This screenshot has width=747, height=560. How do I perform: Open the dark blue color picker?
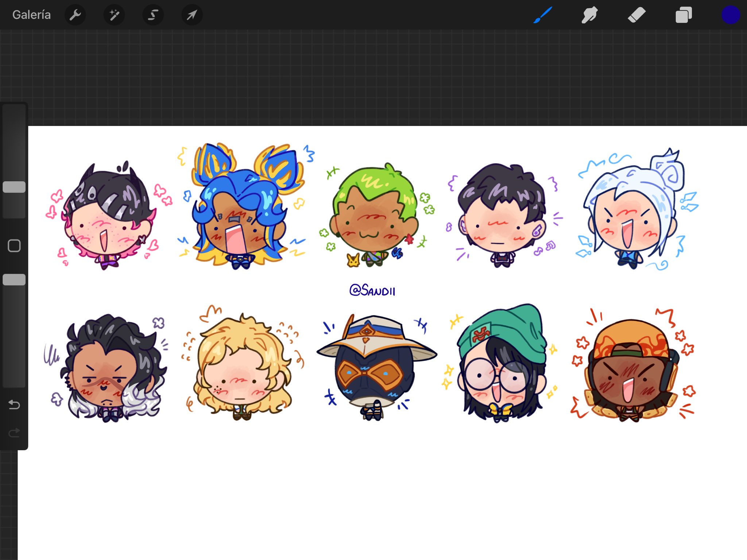[x=731, y=15]
